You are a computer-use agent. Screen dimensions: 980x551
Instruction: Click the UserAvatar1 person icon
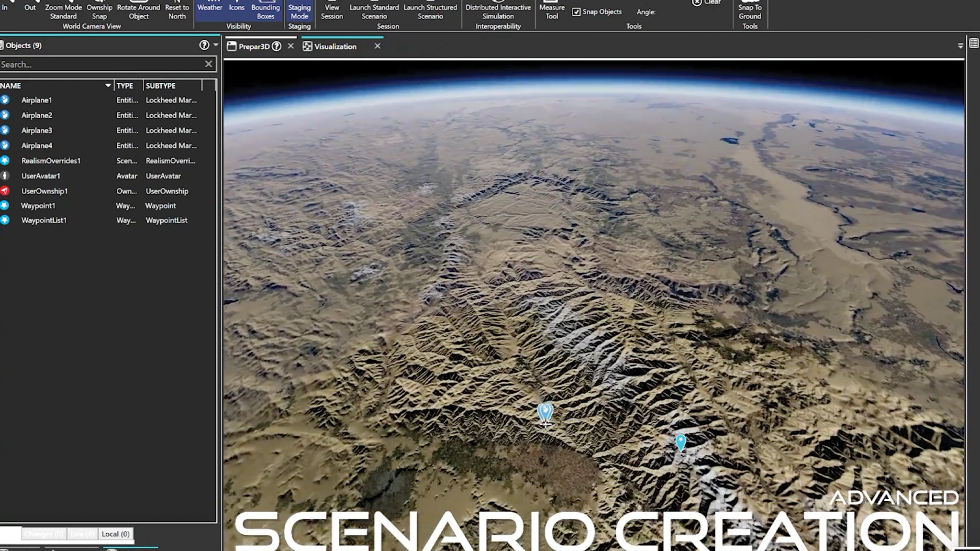click(5, 176)
